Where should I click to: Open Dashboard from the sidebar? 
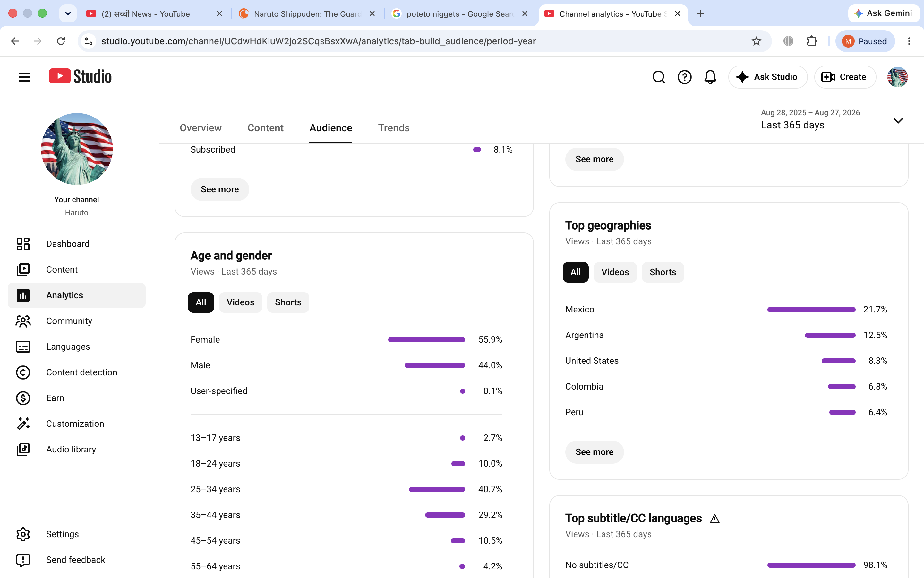pos(76,244)
